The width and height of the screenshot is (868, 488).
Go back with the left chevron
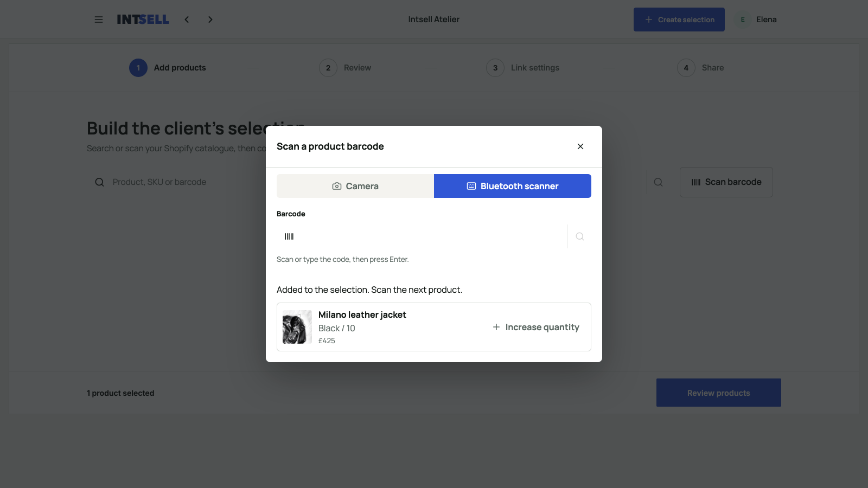click(187, 20)
